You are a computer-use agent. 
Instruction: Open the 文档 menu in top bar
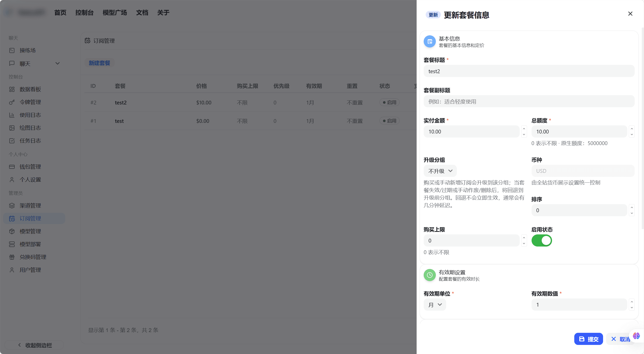(x=142, y=12)
